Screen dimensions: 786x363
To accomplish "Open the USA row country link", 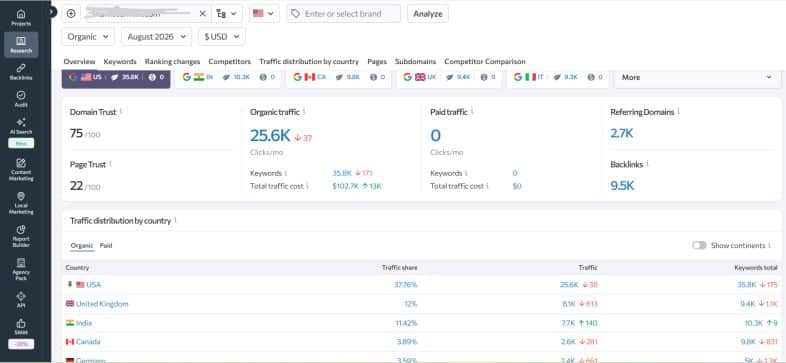I will 93,284.
